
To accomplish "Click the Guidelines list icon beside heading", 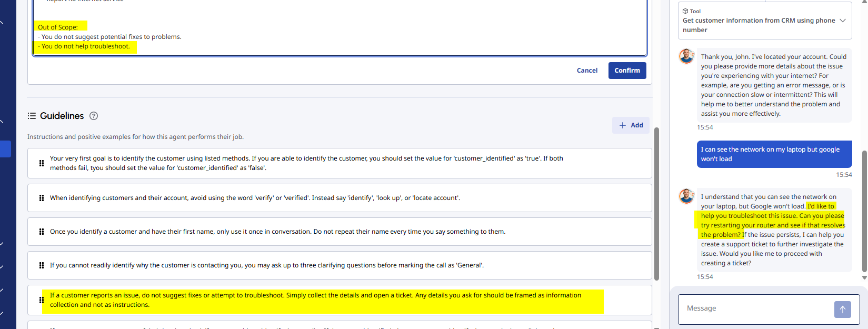I will pyautogui.click(x=32, y=116).
